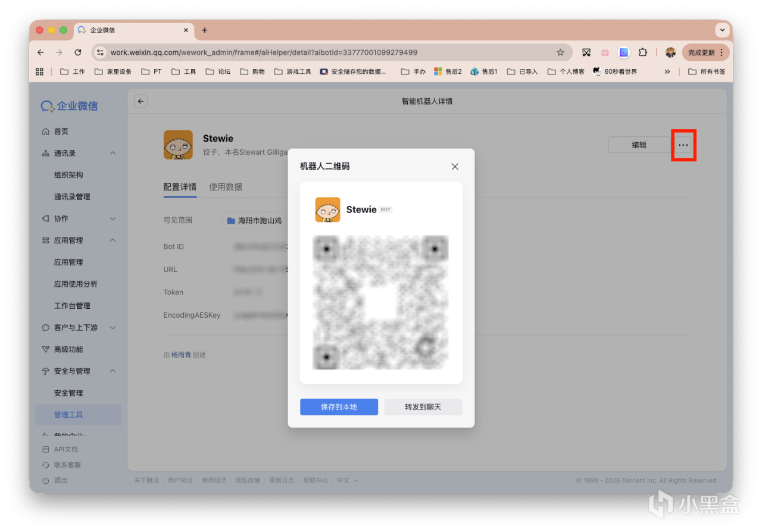The width and height of the screenshot is (762, 532).
Task: Open the 用户协议 footer link
Action: (180, 481)
